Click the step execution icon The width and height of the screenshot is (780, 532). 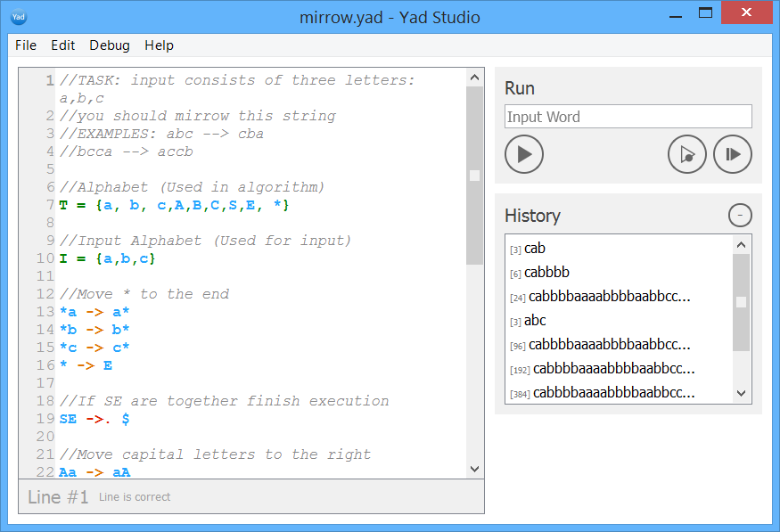(x=733, y=153)
